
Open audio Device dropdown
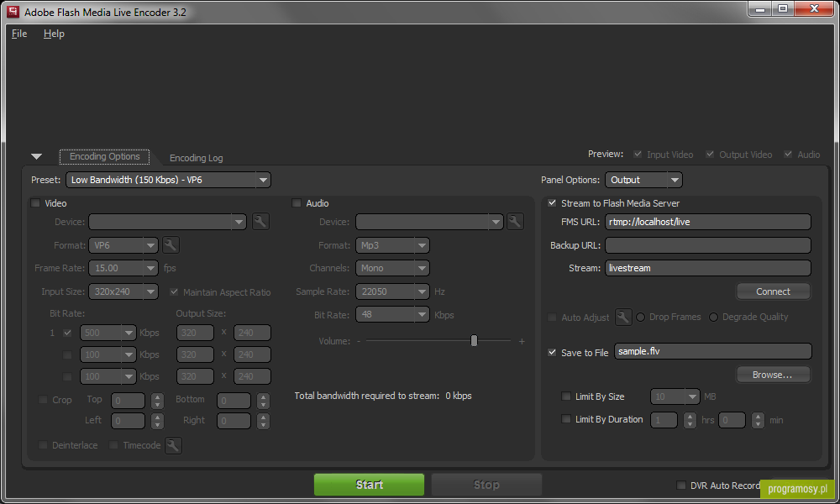coord(429,222)
